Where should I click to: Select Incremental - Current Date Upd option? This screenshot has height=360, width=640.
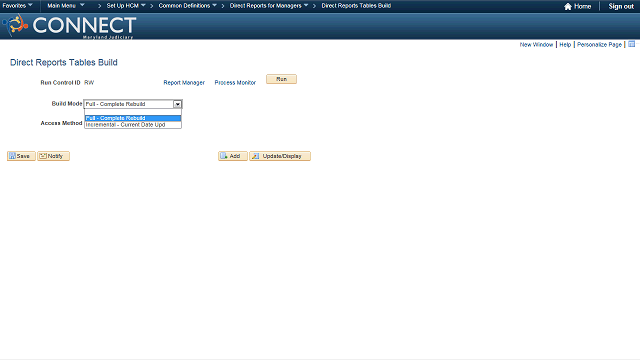[x=133, y=124]
